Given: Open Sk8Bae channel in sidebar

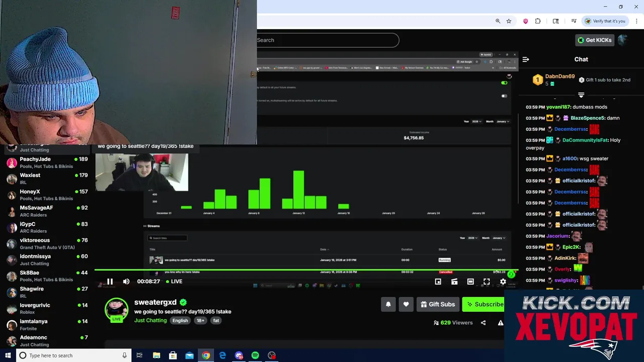Looking at the screenshot, I should [48, 276].
